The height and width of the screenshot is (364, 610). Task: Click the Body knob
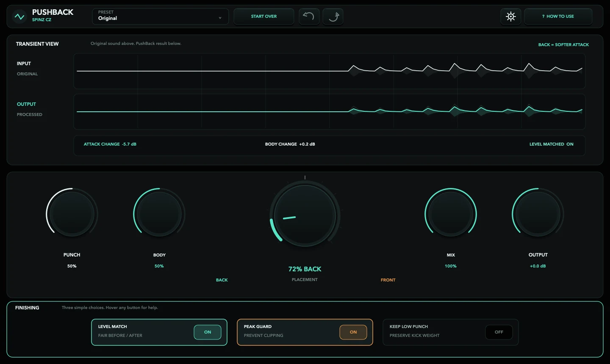[x=159, y=213]
